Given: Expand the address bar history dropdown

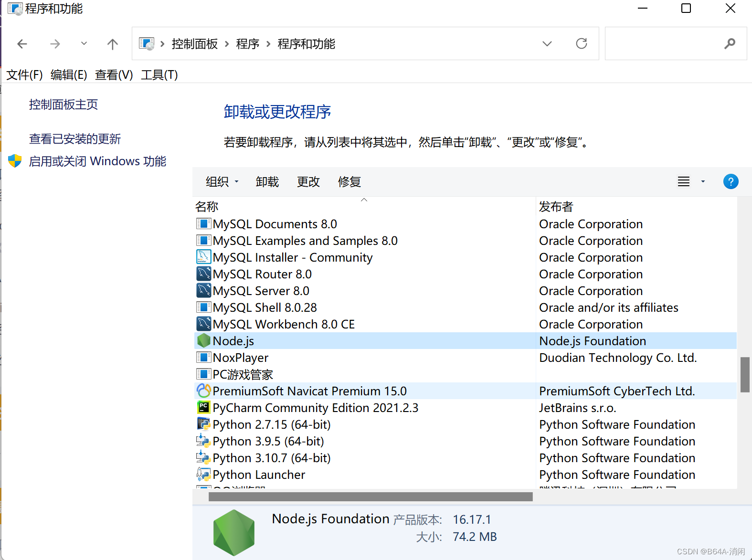Looking at the screenshot, I should [x=547, y=43].
